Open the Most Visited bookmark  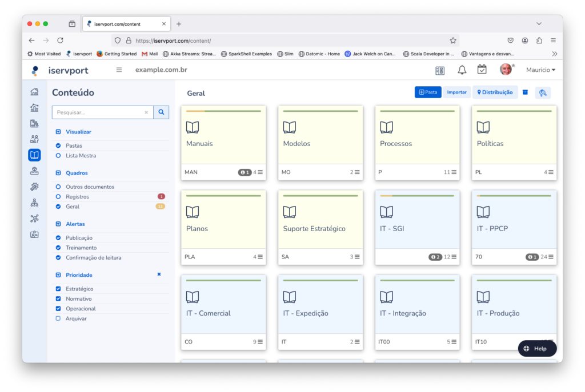pyautogui.click(x=44, y=54)
